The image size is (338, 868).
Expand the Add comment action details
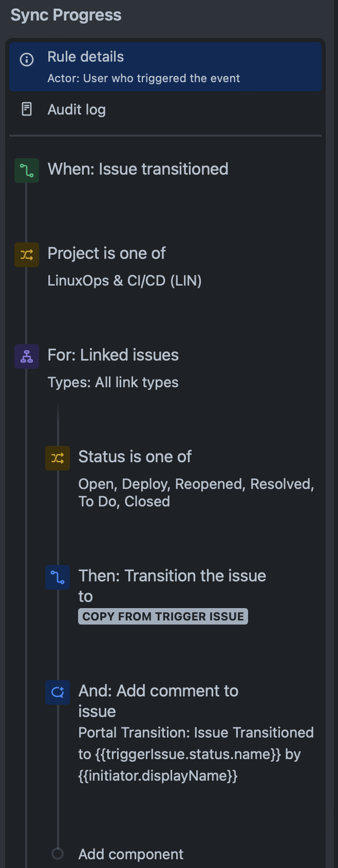point(158,691)
